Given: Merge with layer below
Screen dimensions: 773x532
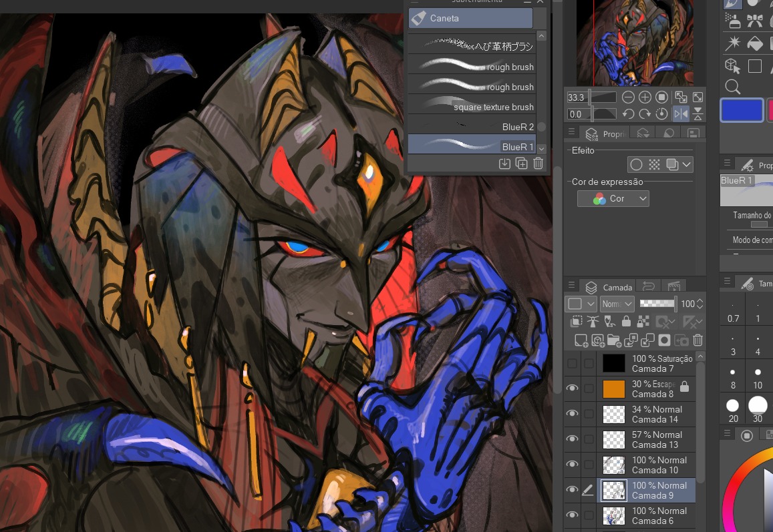Looking at the screenshot, I should tap(648, 340).
